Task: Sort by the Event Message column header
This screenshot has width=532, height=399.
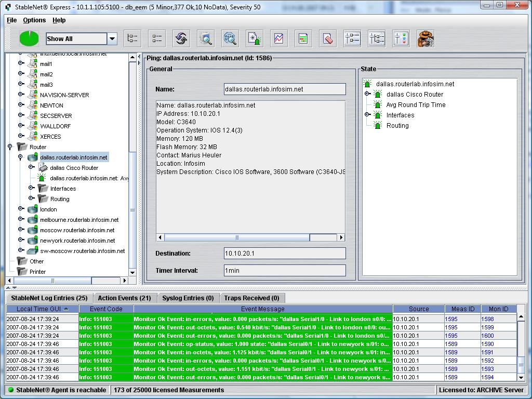Action: coord(263,309)
